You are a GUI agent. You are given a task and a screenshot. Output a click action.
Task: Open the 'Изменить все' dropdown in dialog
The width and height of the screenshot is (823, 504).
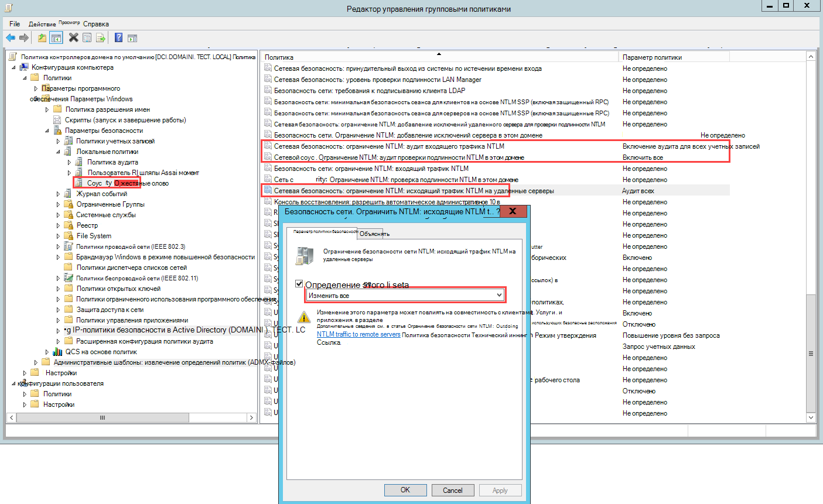(x=405, y=295)
